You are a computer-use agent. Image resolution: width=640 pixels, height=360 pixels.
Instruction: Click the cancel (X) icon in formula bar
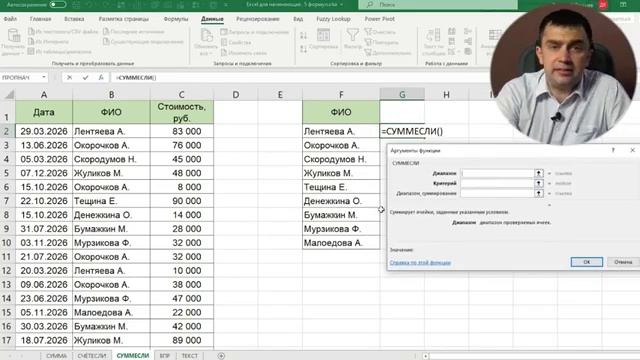point(69,78)
